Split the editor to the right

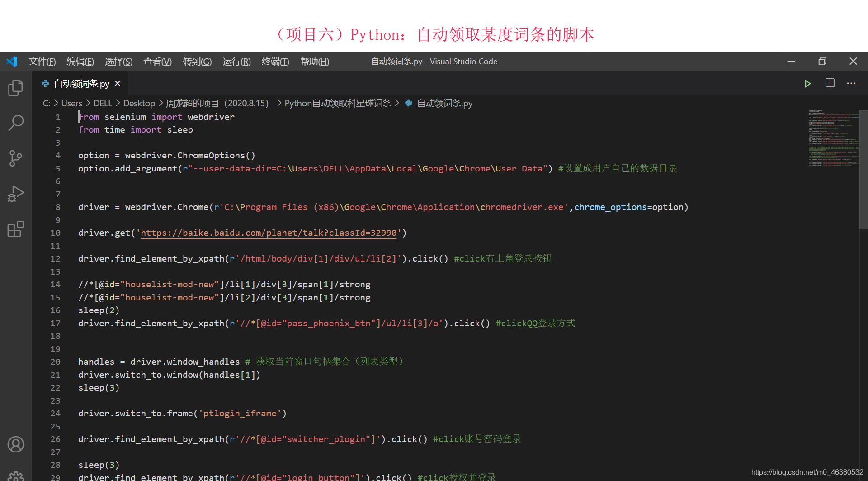830,83
